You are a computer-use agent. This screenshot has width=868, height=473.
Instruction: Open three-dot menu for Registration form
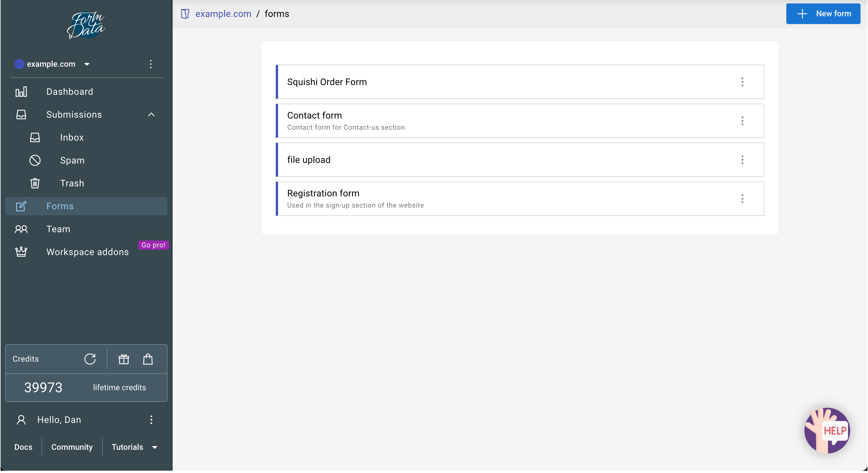(742, 199)
